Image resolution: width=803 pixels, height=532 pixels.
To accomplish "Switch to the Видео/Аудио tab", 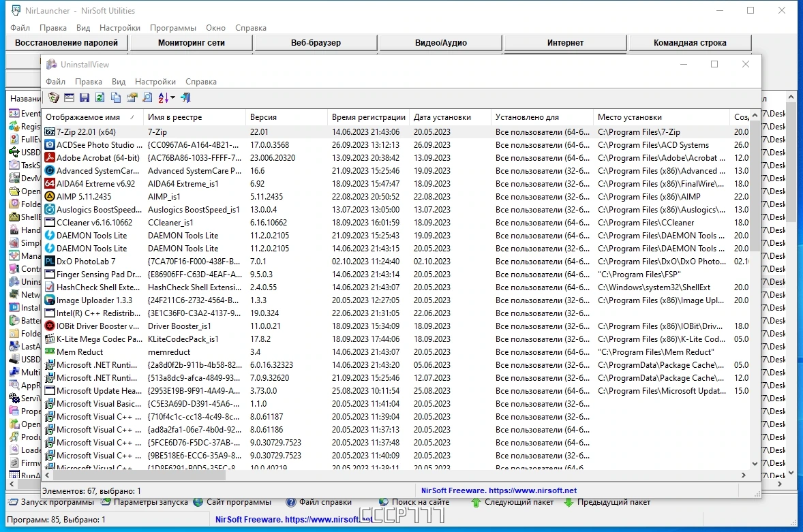I will point(440,43).
